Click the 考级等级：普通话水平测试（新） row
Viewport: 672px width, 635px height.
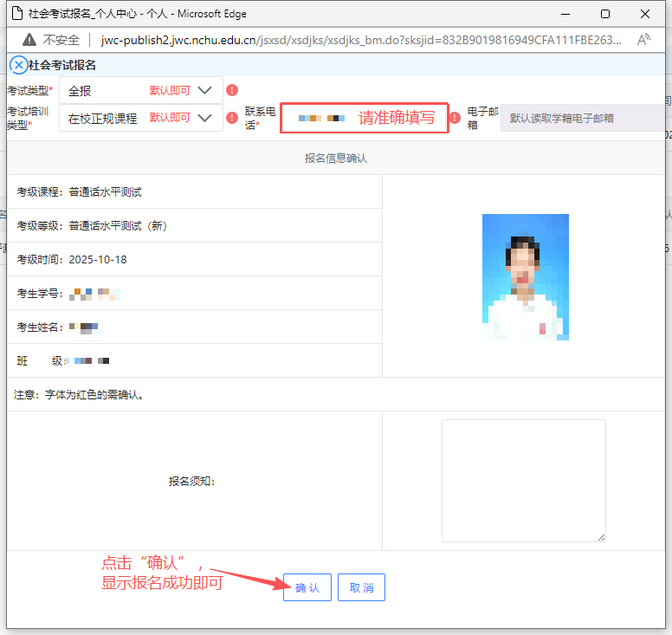click(x=195, y=225)
